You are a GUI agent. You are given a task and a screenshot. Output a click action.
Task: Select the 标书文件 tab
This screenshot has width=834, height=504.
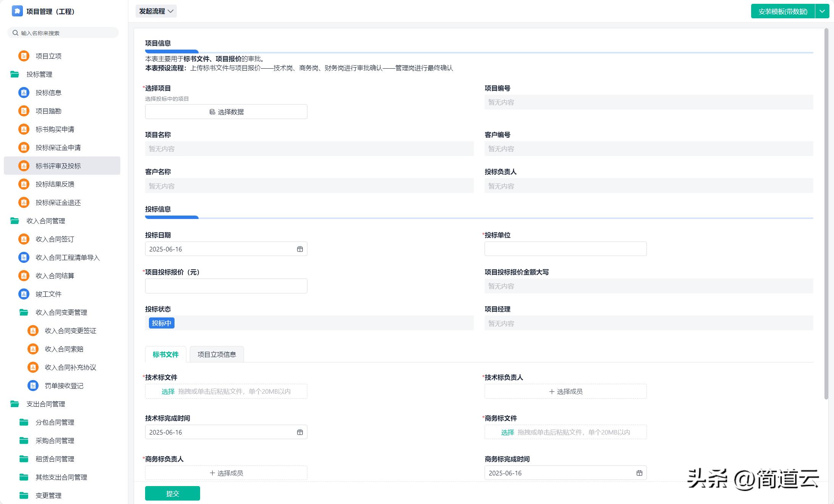click(x=165, y=354)
